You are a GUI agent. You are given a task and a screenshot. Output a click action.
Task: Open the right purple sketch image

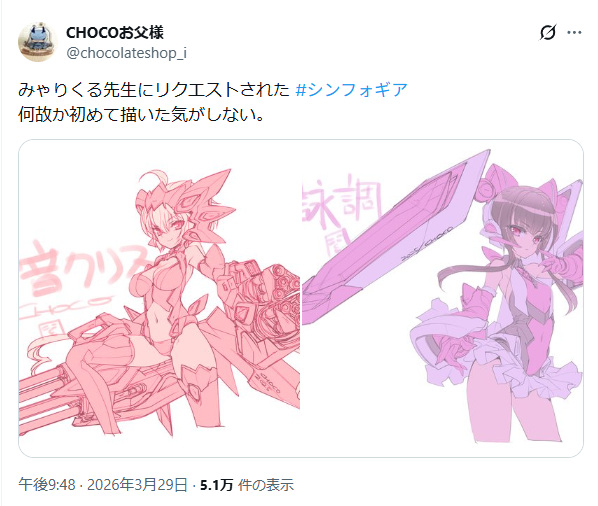442,298
